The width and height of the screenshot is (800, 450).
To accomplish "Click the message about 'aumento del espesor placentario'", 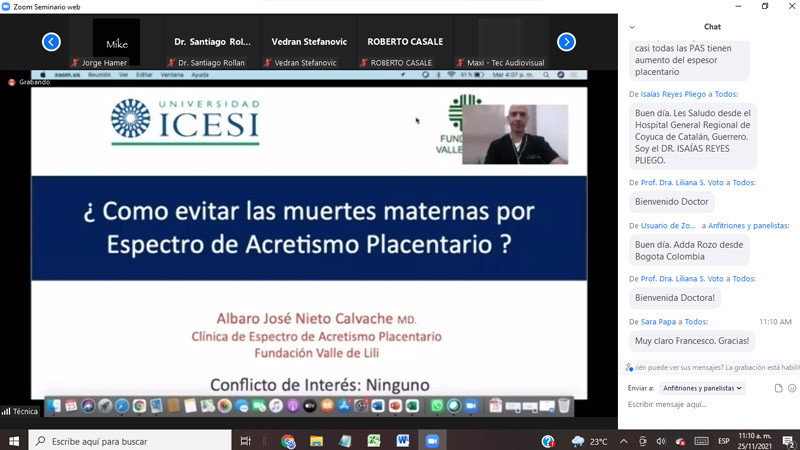I will pos(689,60).
